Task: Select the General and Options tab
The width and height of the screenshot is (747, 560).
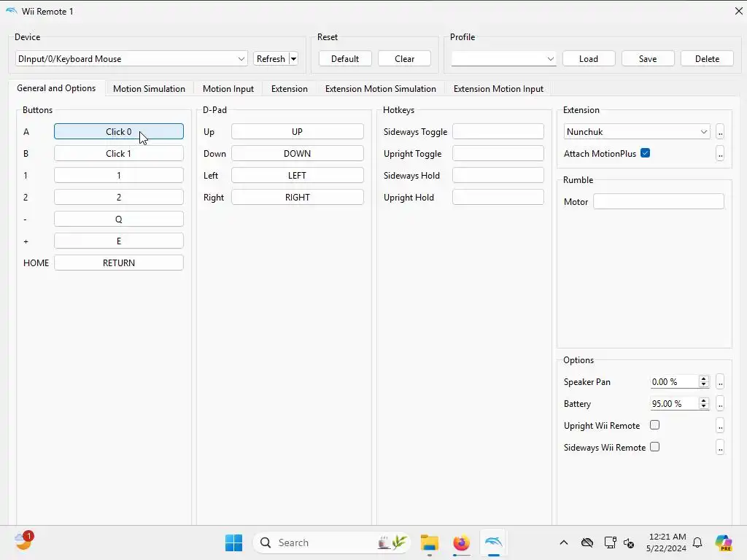Action: (x=56, y=88)
